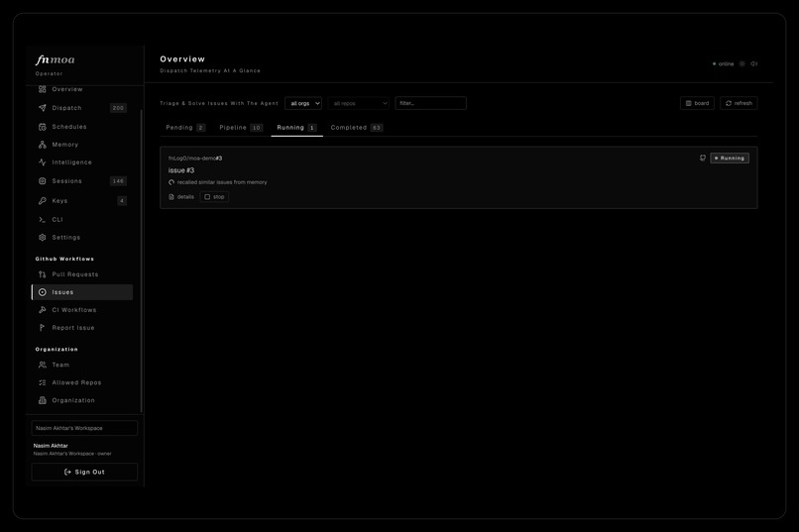Switch to the Pending tab
Image resolution: width=799 pixels, height=532 pixels.
(185, 128)
